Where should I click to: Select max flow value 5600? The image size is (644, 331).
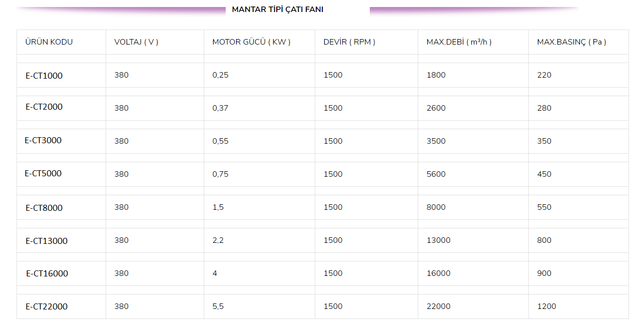click(436, 174)
